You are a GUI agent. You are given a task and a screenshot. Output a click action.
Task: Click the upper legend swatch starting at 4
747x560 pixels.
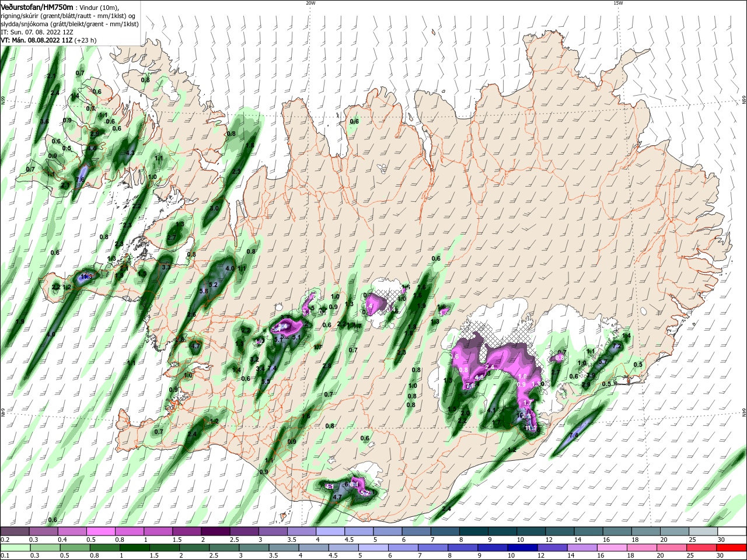coord(330,531)
